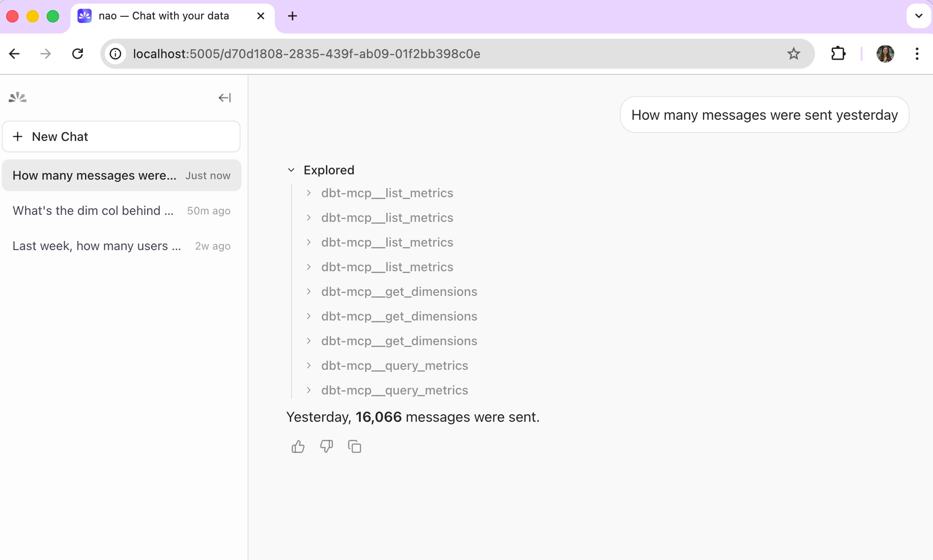Select the nao — Chat with your data tab

[x=163, y=15]
